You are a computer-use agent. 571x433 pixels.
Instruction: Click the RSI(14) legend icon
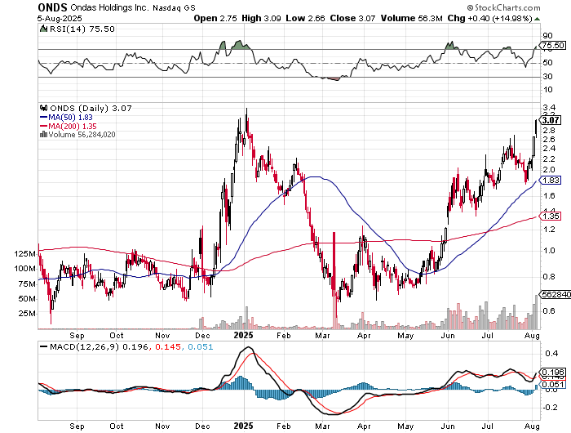click(x=43, y=28)
